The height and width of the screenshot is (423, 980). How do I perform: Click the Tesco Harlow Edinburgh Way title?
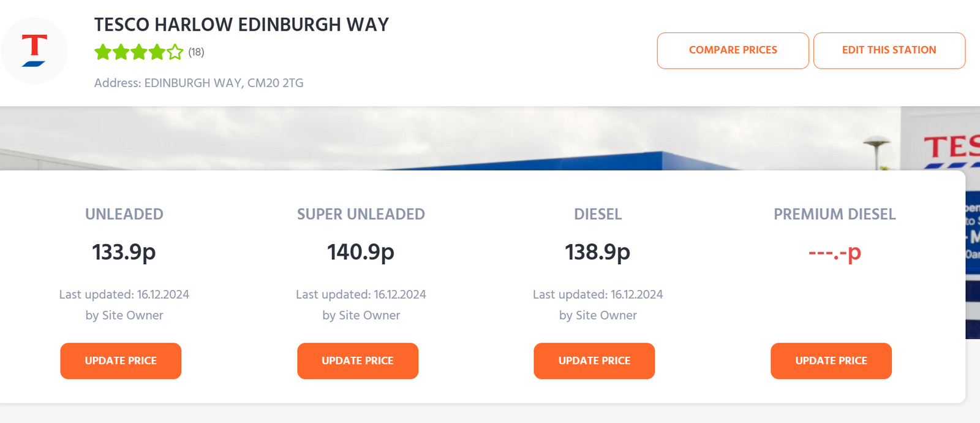pyautogui.click(x=241, y=25)
